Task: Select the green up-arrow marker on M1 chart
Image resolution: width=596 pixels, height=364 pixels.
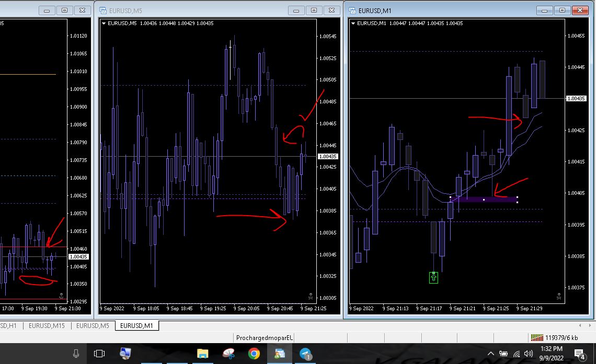Action: 433,277
